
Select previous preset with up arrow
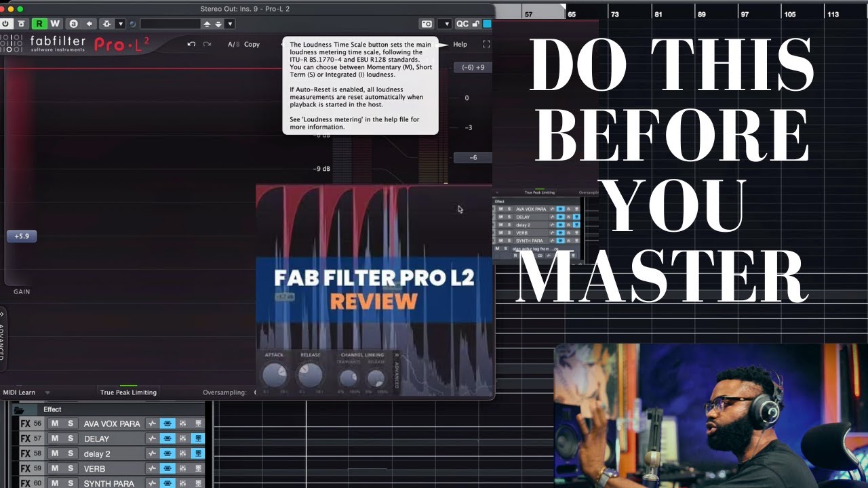pyautogui.click(x=207, y=24)
